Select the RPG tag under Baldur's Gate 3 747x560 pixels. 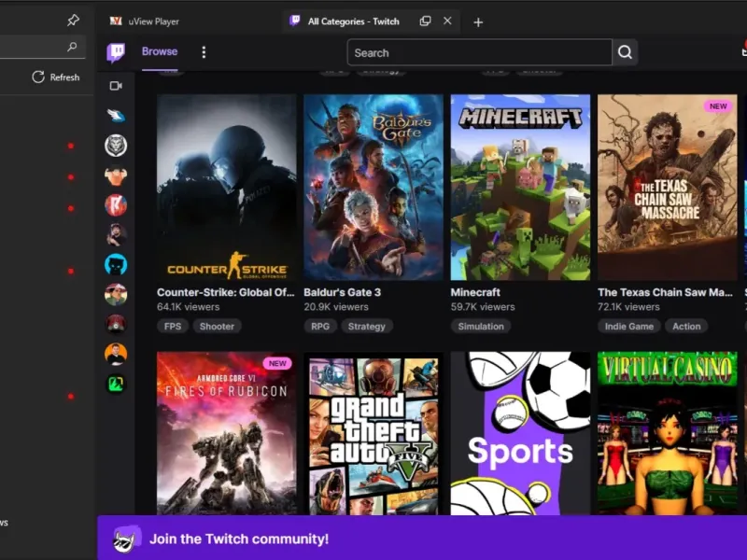[320, 326]
